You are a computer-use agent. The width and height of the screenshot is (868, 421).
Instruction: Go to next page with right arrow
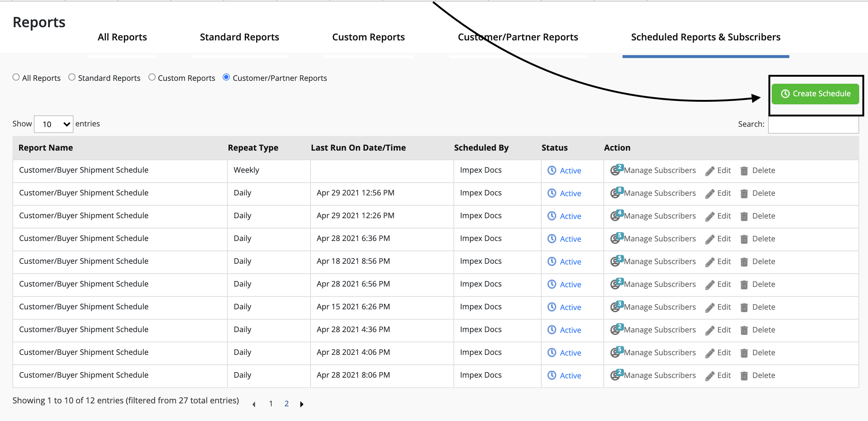[302, 404]
